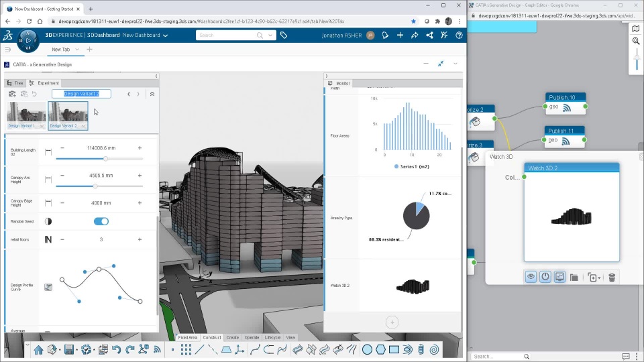Click the Save floppy disk icon
The height and width of the screenshot is (362, 644).
click(69, 350)
